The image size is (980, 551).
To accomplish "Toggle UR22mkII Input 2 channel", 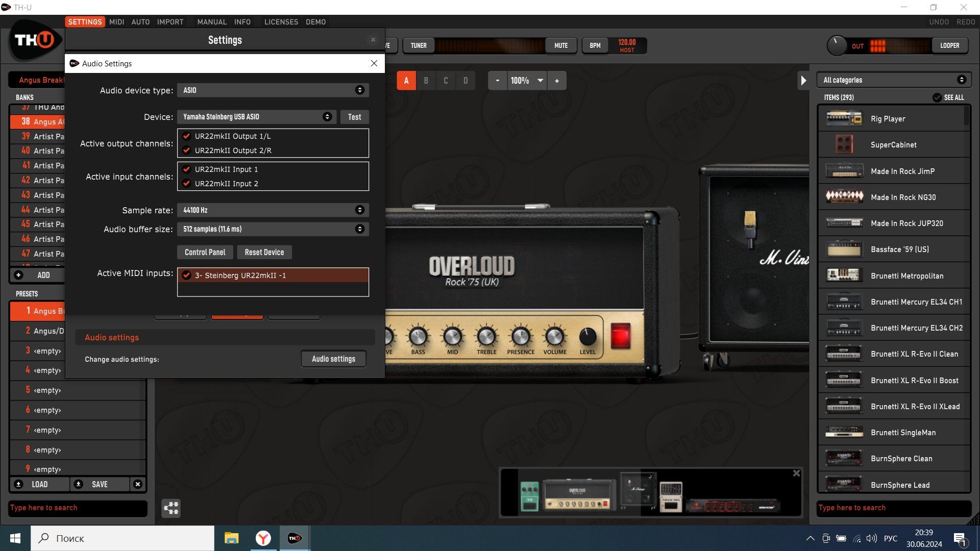I will click(x=187, y=184).
